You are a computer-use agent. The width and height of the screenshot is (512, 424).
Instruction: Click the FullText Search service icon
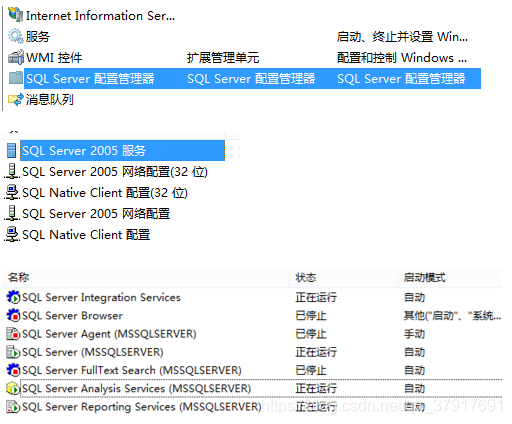tap(13, 370)
